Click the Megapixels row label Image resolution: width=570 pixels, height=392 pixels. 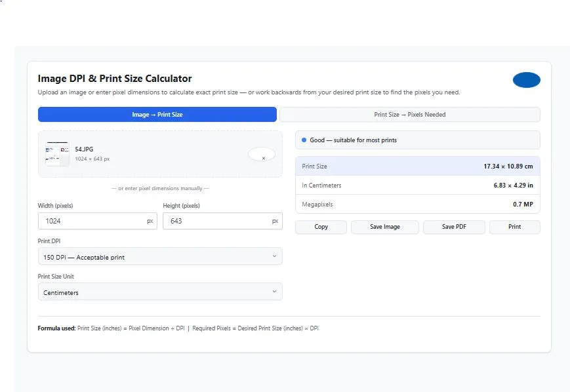click(x=317, y=204)
